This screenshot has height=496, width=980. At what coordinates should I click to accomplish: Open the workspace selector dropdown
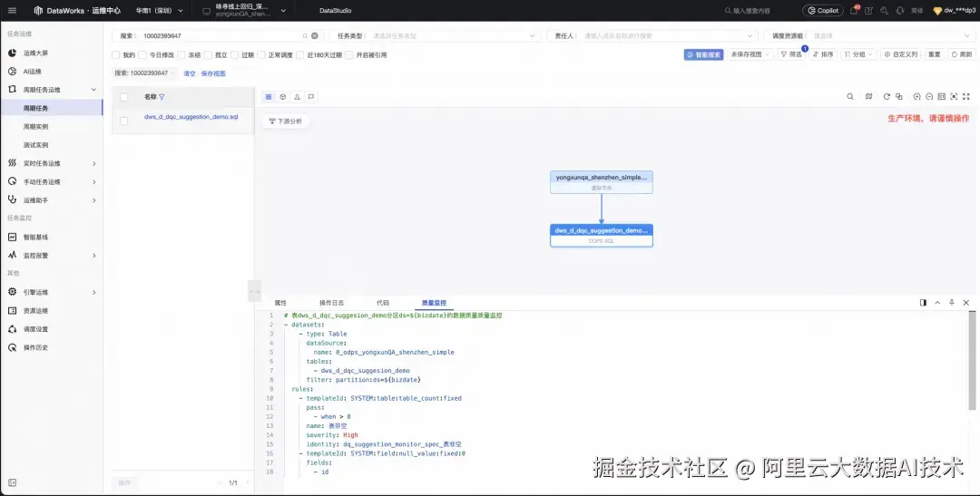244,11
